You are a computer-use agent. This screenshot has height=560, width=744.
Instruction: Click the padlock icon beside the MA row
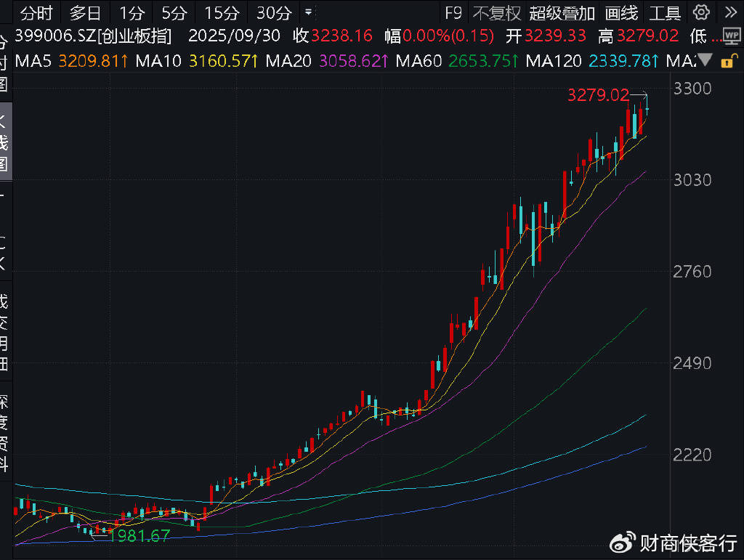pyautogui.click(x=726, y=62)
